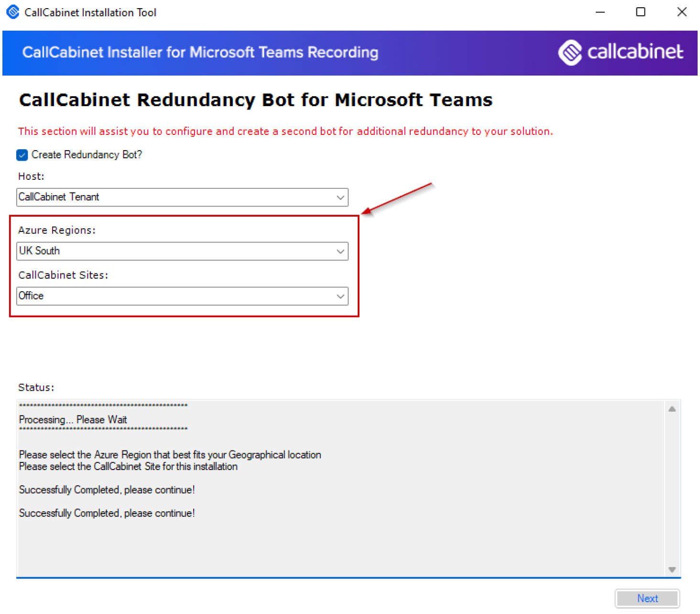This screenshot has height=614, width=700.
Task: Click the first 'Successfully Completed, please continue!' line
Action: [x=107, y=490]
